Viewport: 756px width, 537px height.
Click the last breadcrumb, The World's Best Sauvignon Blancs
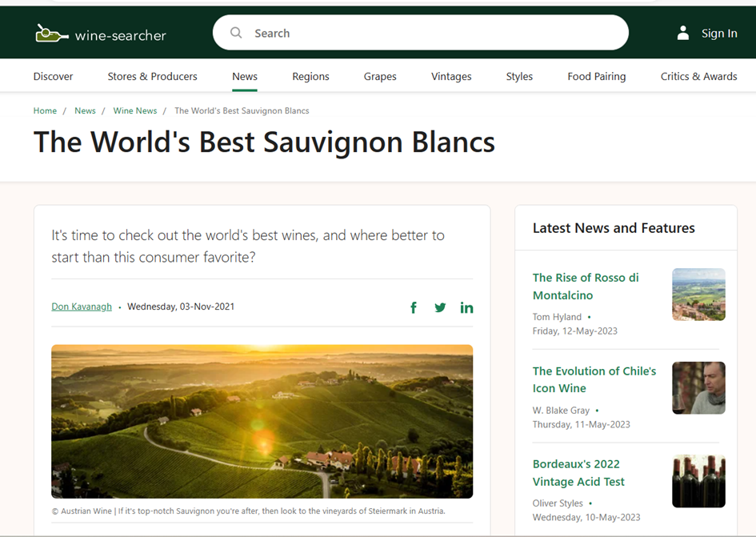pos(242,110)
